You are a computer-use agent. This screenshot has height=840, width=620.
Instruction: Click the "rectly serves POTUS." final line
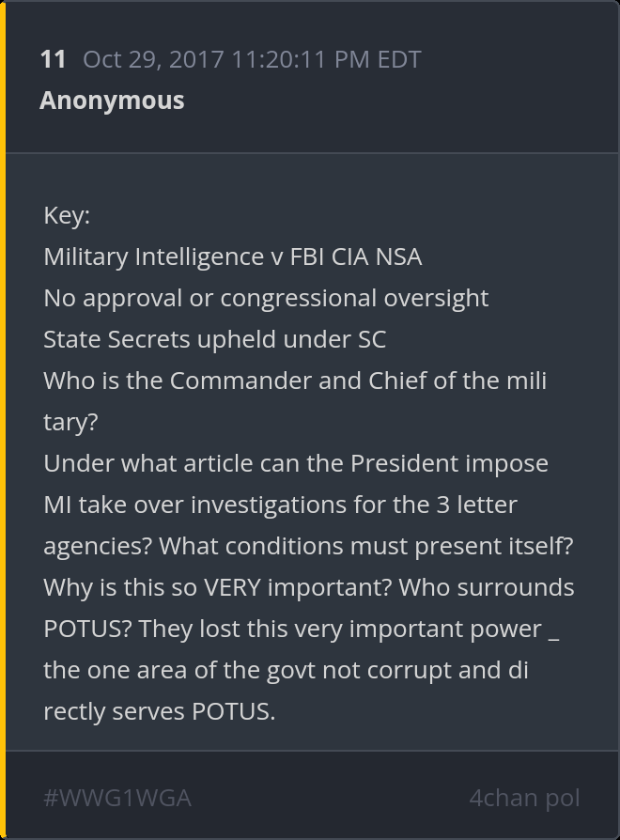(159, 711)
